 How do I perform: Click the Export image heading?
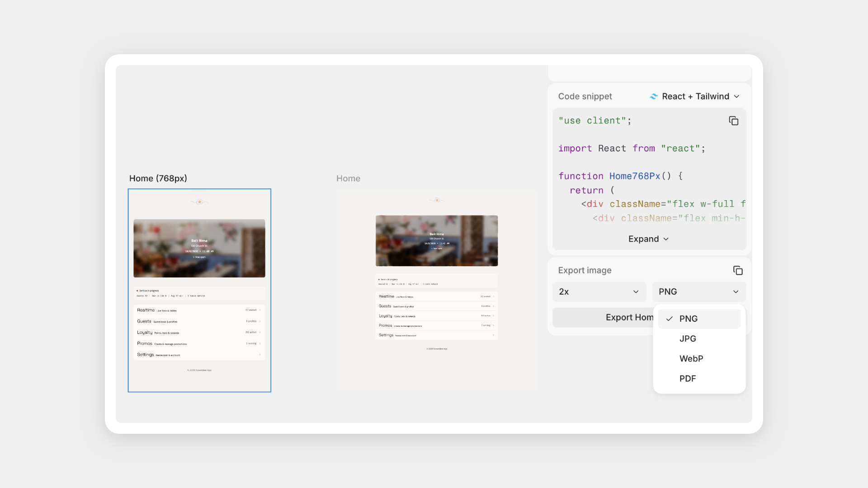[x=585, y=270]
